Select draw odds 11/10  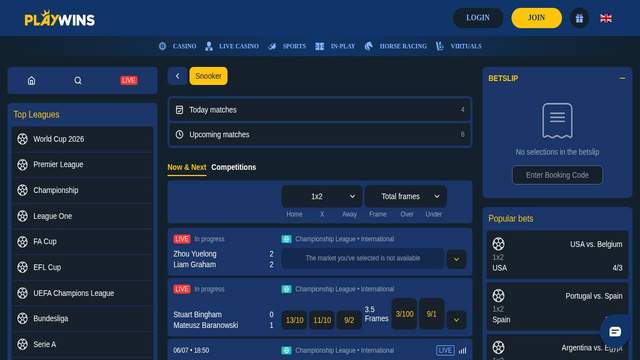click(322, 320)
